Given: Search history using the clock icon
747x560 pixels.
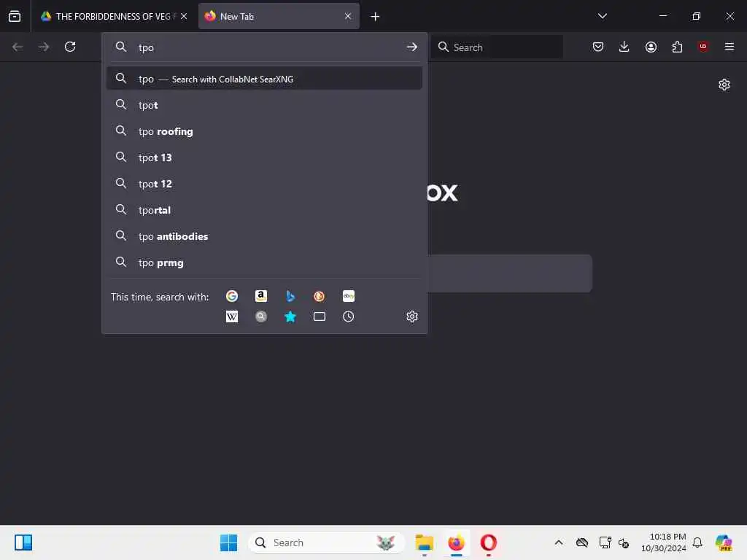Looking at the screenshot, I should tap(348, 316).
